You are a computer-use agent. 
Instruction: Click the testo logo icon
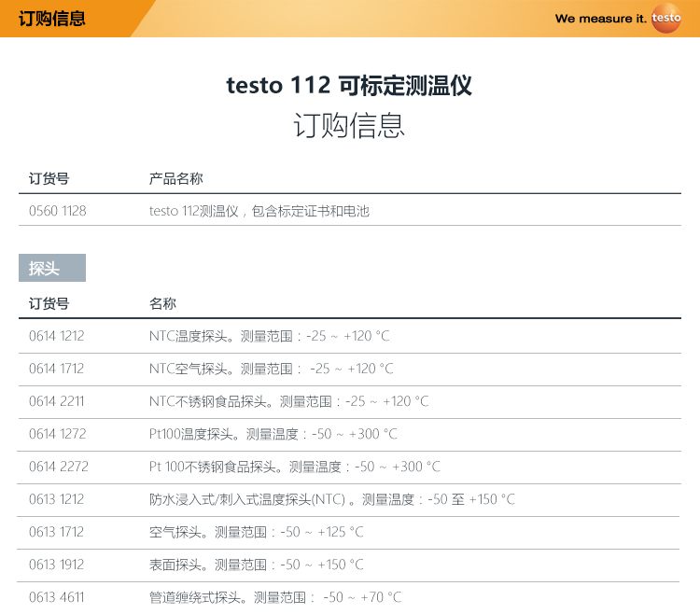click(666, 19)
